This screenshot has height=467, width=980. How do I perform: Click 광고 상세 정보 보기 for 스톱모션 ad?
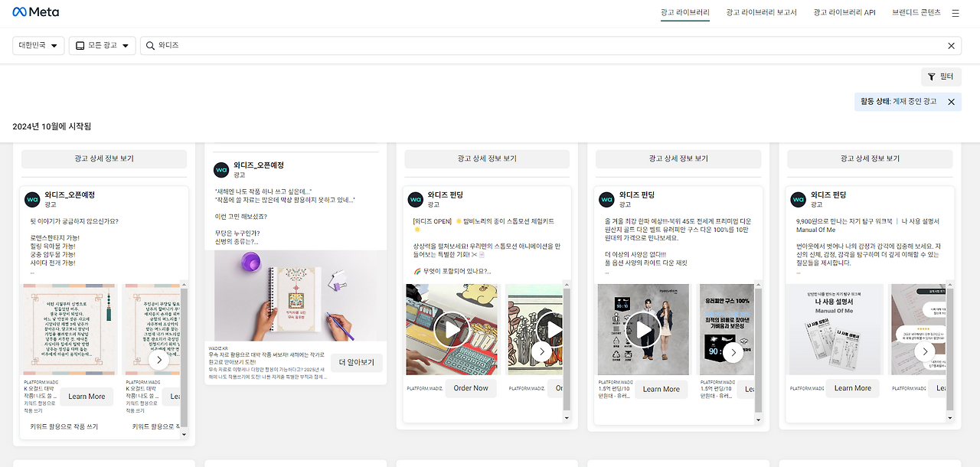pos(487,158)
